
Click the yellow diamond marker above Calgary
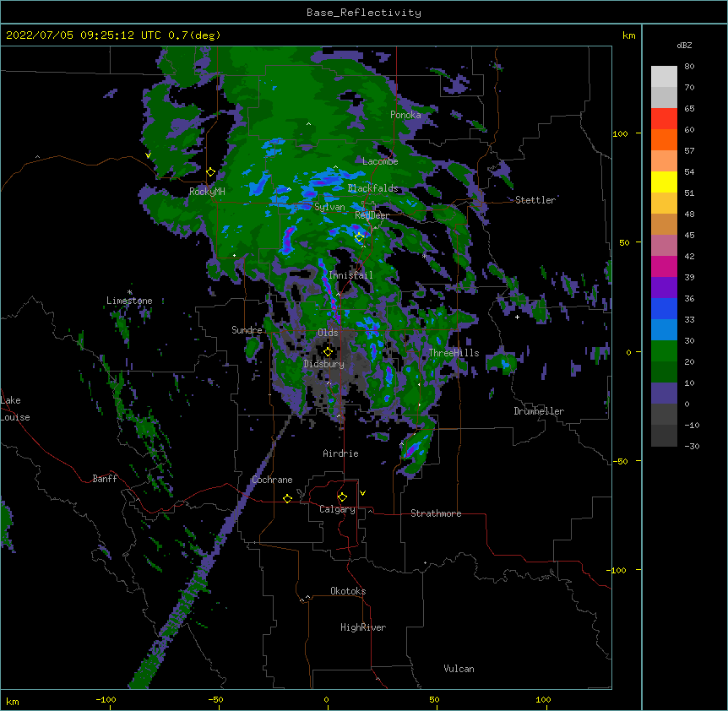[342, 497]
